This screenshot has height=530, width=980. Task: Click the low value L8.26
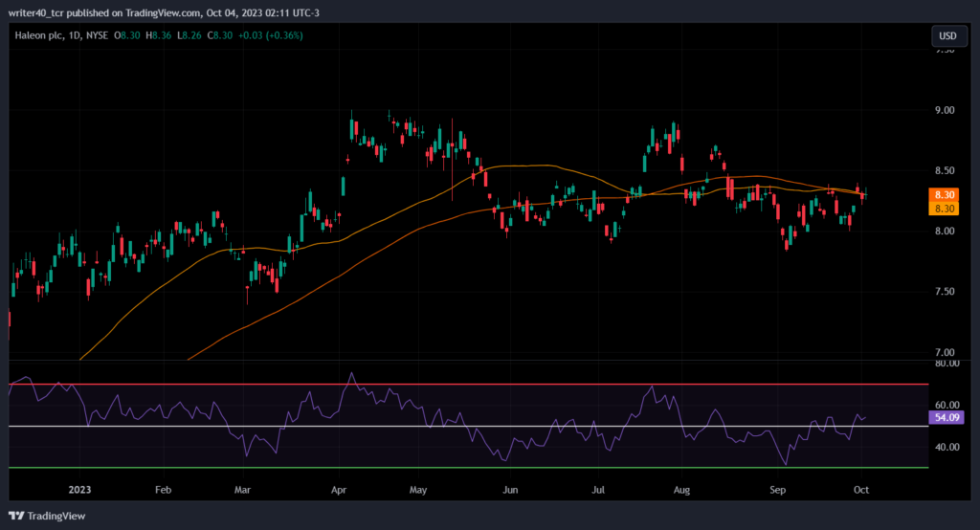pos(189,35)
